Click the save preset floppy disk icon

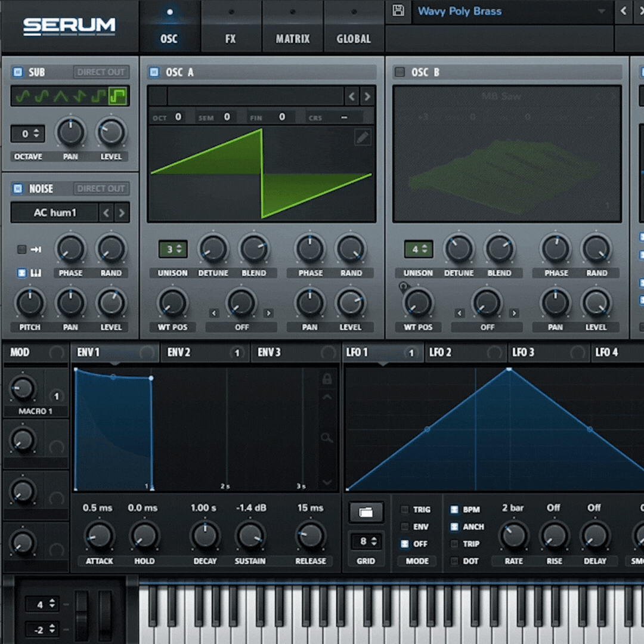coord(398,11)
